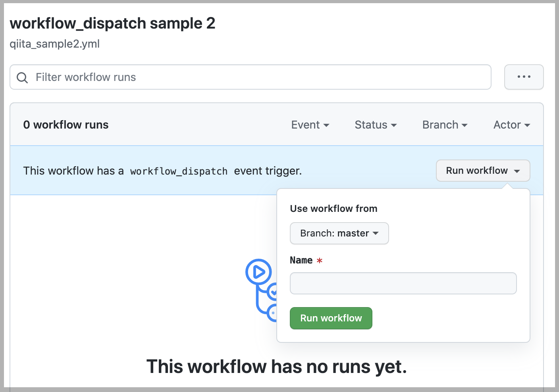Open the Event filter dropdown

(x=310, y=125)
